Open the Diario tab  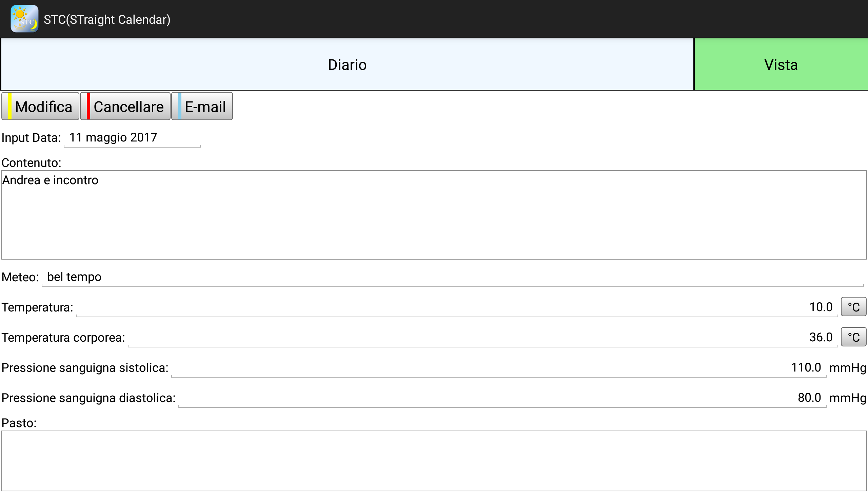point(347,64)
